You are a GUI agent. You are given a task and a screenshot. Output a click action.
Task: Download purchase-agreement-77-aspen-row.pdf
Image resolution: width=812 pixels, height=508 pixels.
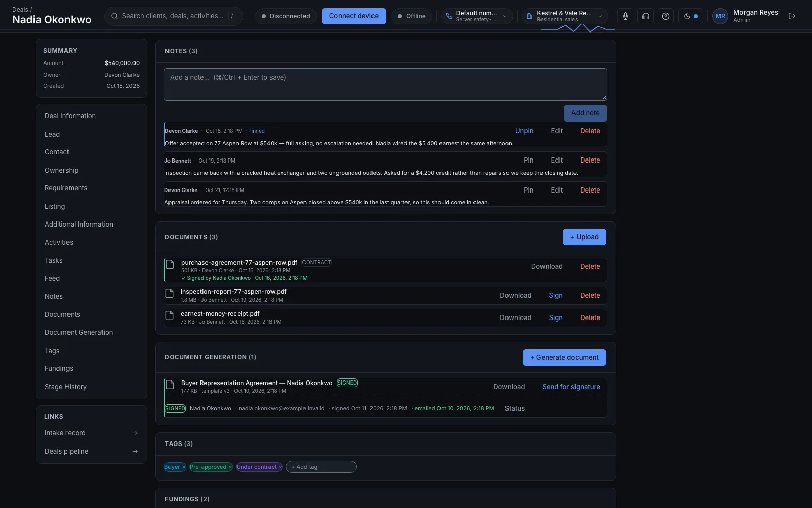[547, 266]
